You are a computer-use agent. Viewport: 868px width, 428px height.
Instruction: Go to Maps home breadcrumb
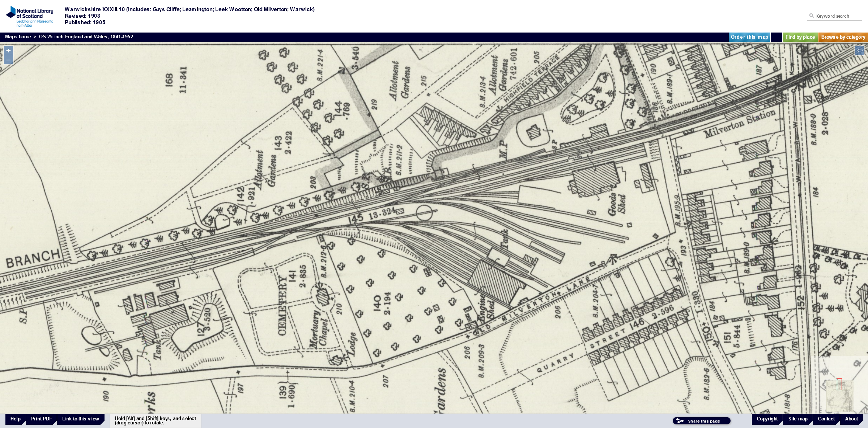coord(18,37)
